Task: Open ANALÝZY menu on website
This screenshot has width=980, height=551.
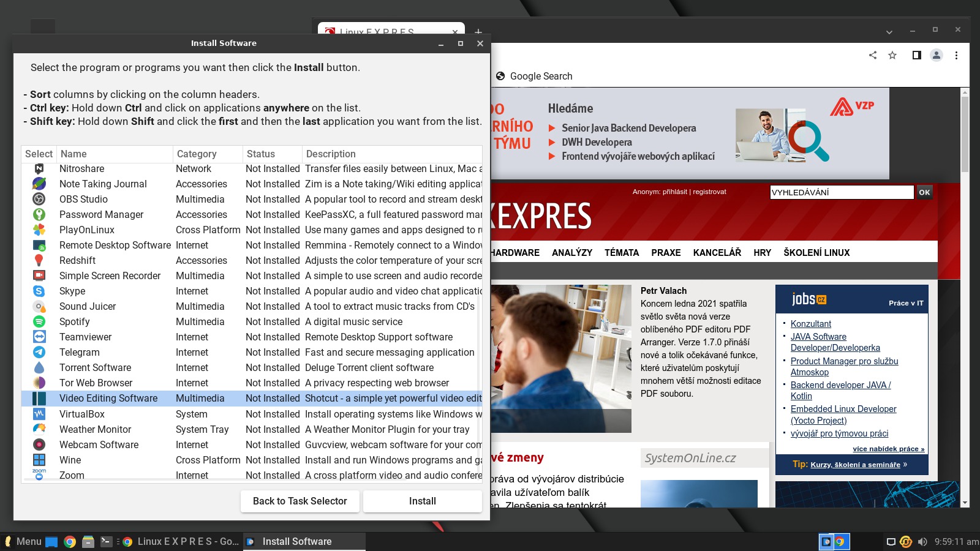Action: tap(572, 252)
